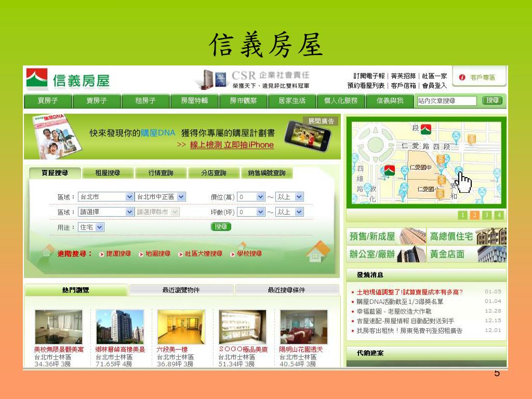
Task: Click the 購屋DNA magazine image
Action: [57, 137]
